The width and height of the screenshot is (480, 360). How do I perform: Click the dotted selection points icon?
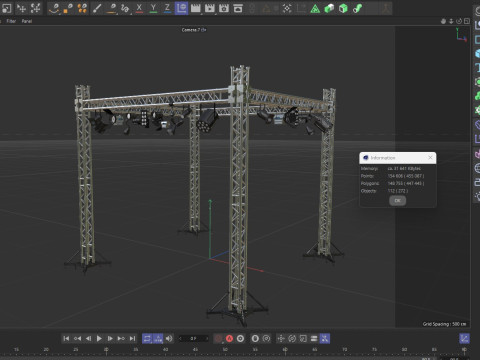coord(287,8)
